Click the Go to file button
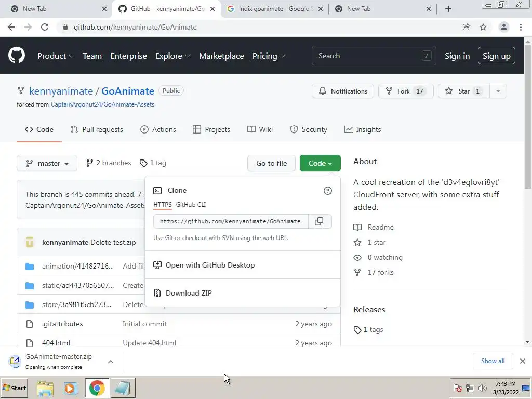 (271, 163)
